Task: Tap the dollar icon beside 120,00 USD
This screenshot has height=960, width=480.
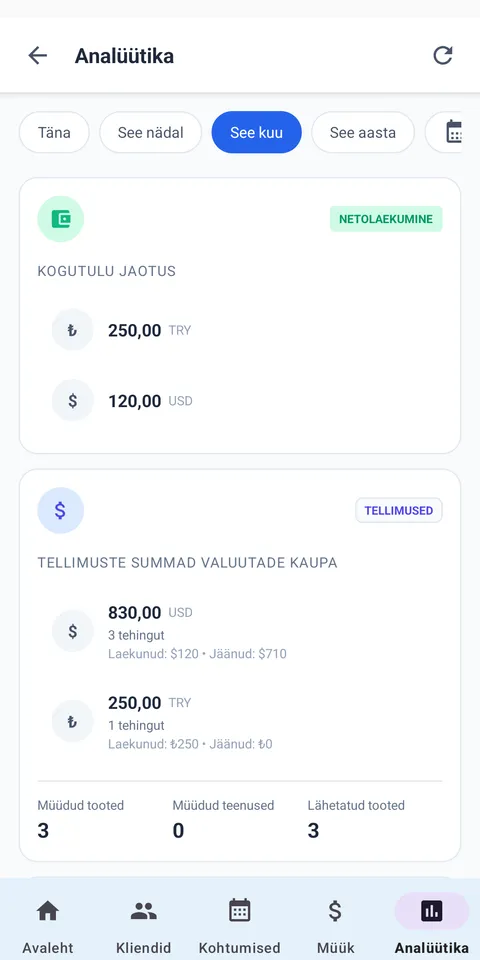Action: (x=72, y=400)
